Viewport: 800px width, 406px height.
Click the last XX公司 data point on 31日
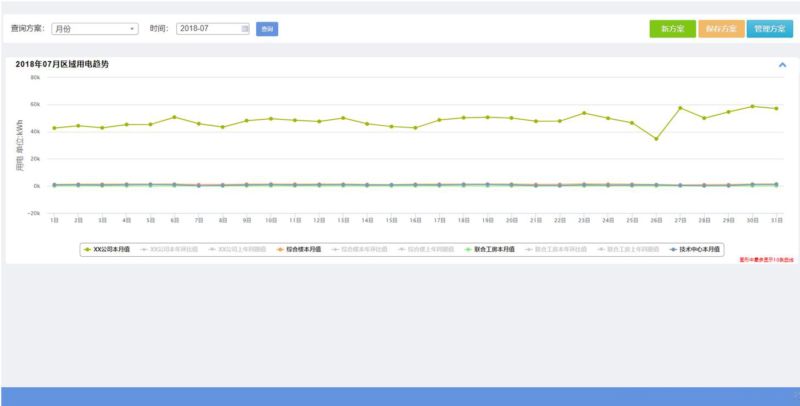click(776, 108)
